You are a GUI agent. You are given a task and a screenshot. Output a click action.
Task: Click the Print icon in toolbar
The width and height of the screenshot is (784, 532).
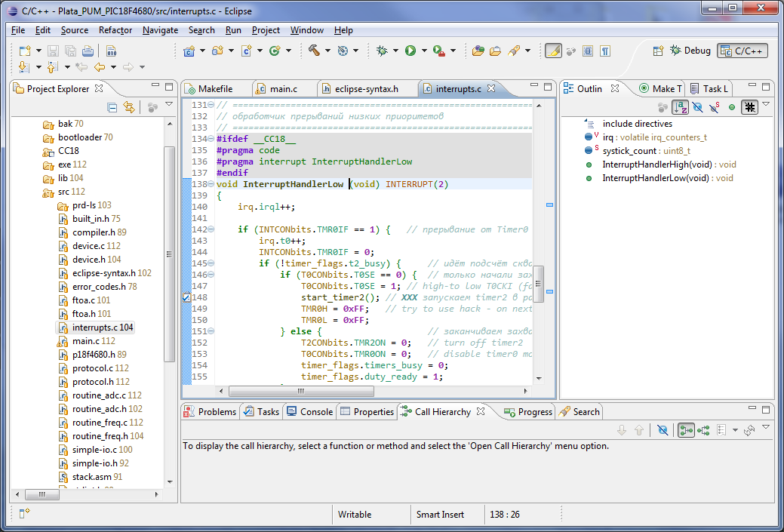click(x=88, y=51)
